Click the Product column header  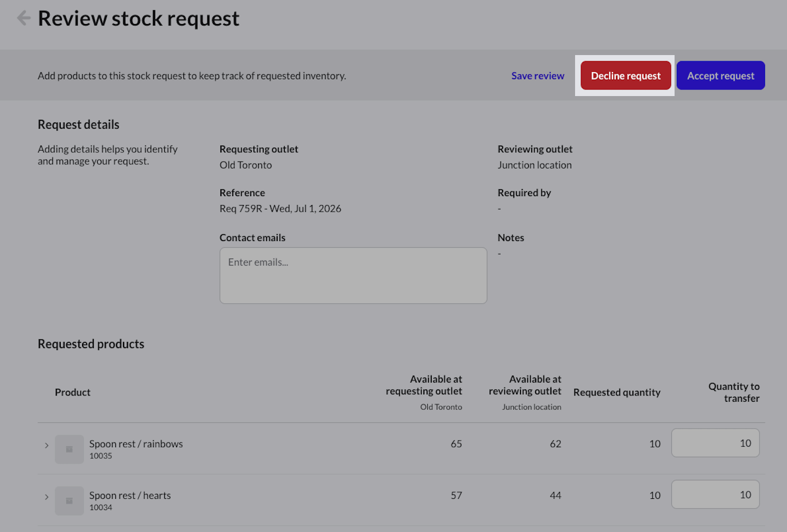point(73,392)
